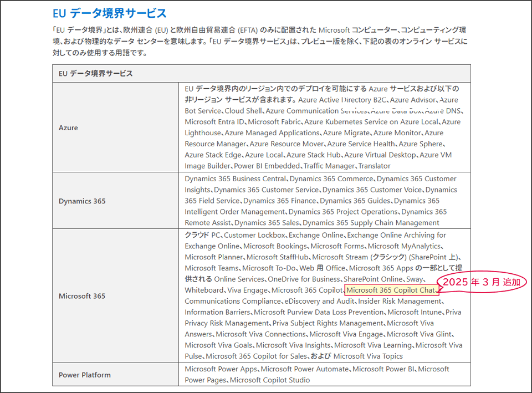Viewport: 532px width, 393px height.
Task: Click the text "Insider Risk Management"
Action: 400,301
